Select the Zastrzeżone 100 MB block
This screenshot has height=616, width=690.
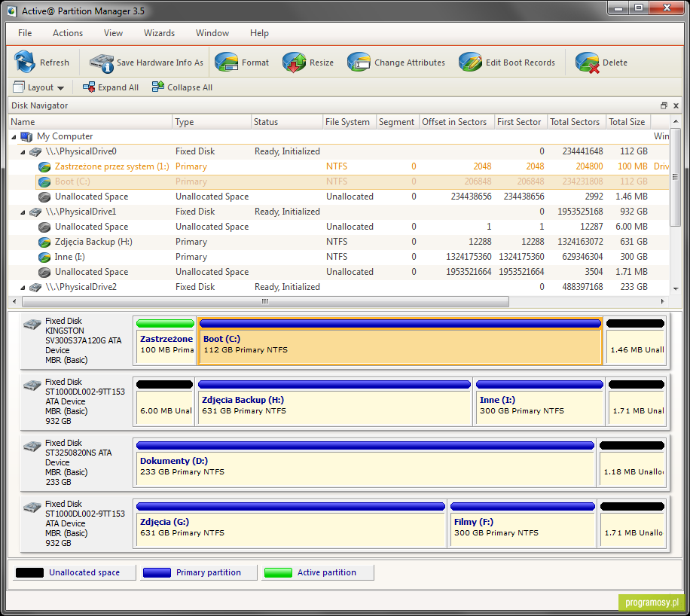pos(165,341)
